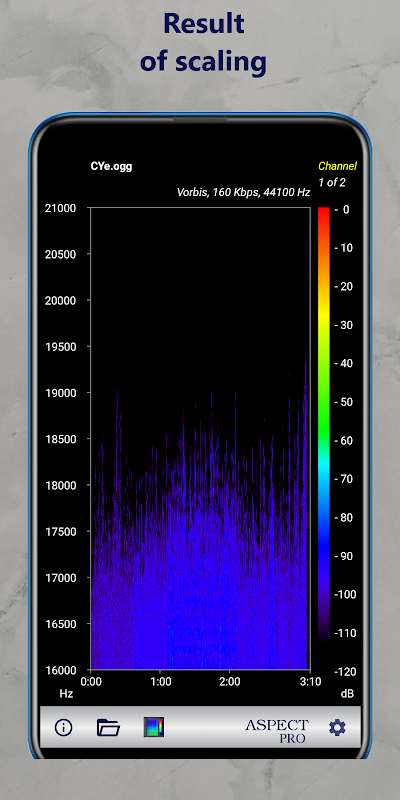This screenshot has height=800, width=400.
Task: Tap the CYe.ogg file name
Action: 111,166
